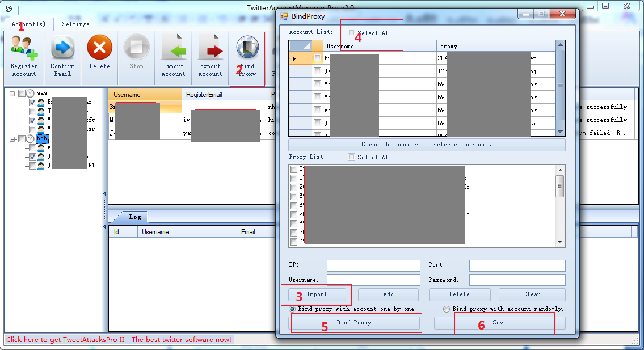Select 'Bind proxy with account randomly' option
The height and width of the screenshot is (350, 644).
point(447,309)
